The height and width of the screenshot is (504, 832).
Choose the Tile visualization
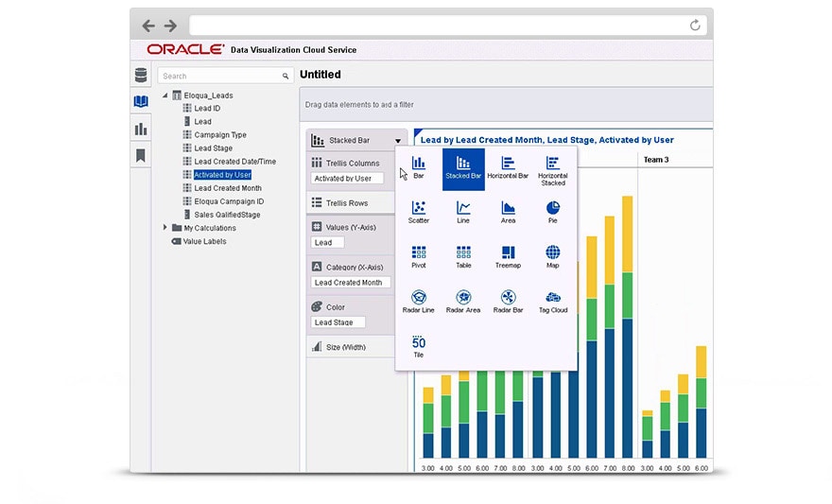pyautogui.click(x=418, y=346)
